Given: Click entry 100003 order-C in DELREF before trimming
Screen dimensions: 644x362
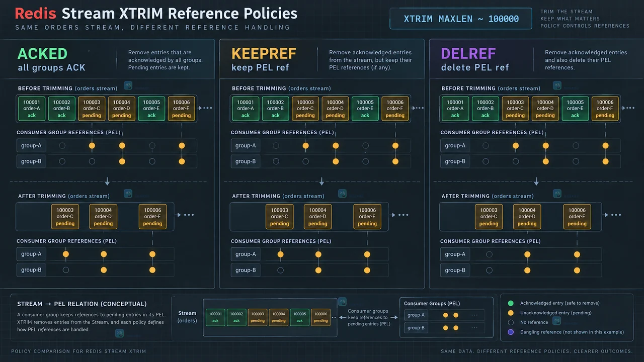Looking at the screenshot, I should 515,109.
